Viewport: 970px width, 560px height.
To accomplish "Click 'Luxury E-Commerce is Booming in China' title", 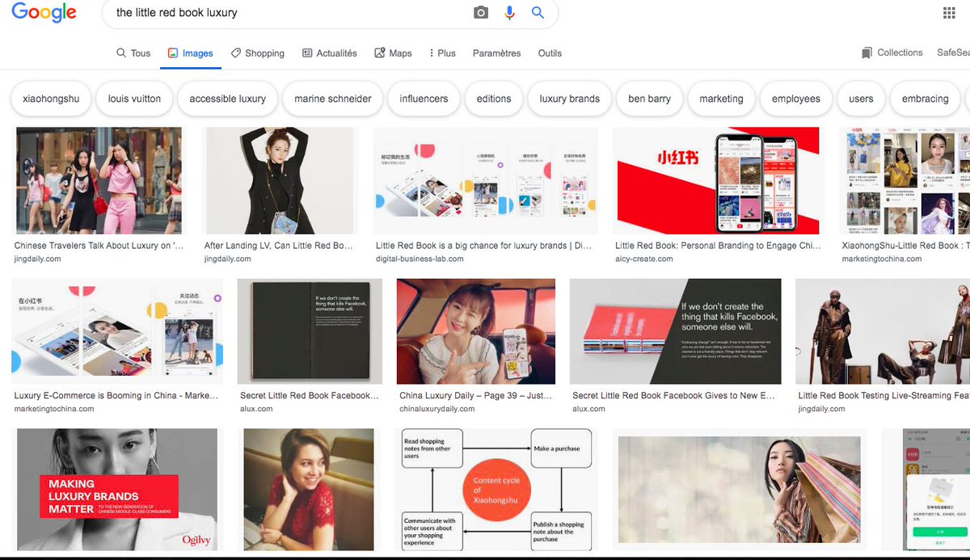I will point(116,396).
